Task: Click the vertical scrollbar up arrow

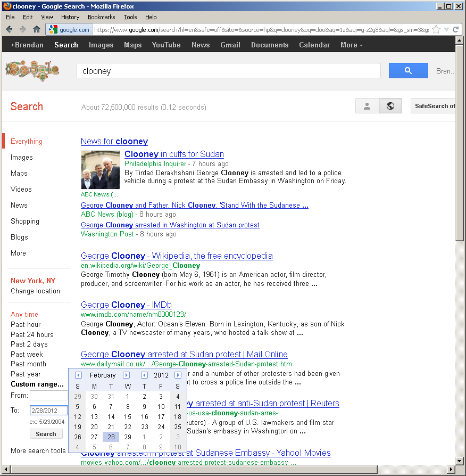Action: click(459, 40)
